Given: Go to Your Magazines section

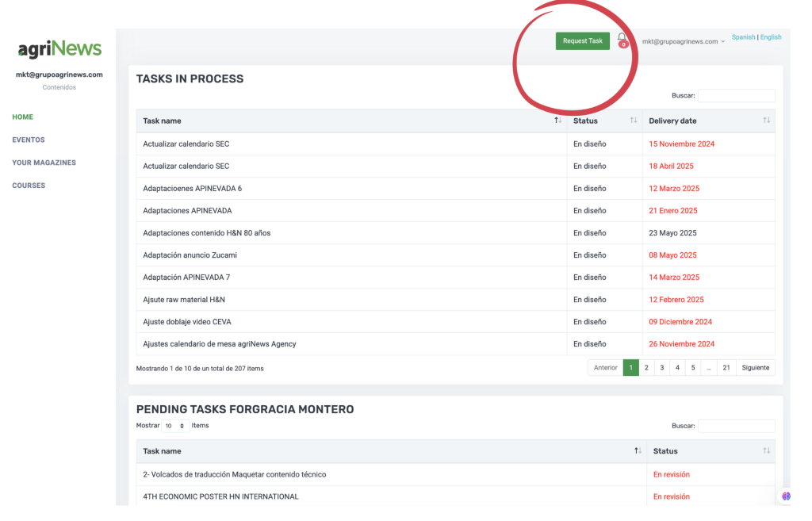Looking at the screenshot, I should (44, 163).
